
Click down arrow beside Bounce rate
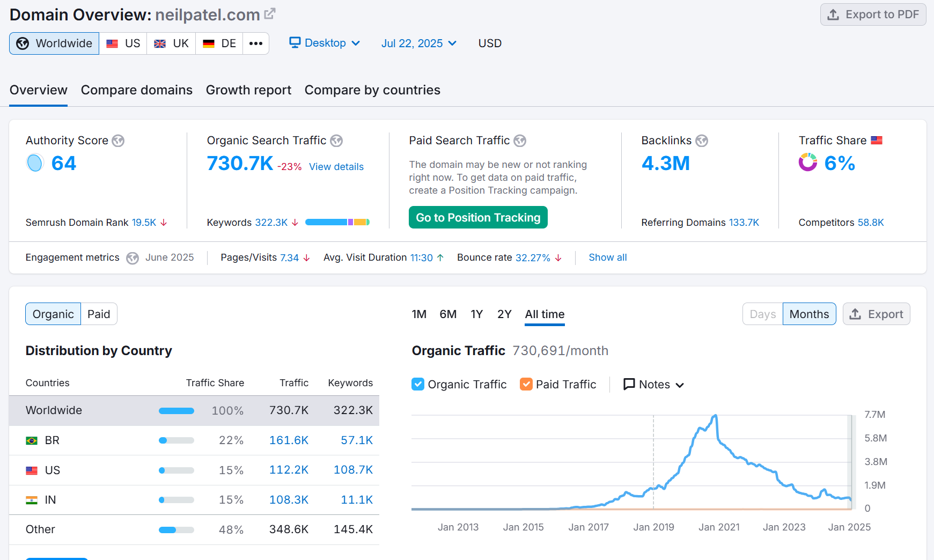tap(558, 257)
